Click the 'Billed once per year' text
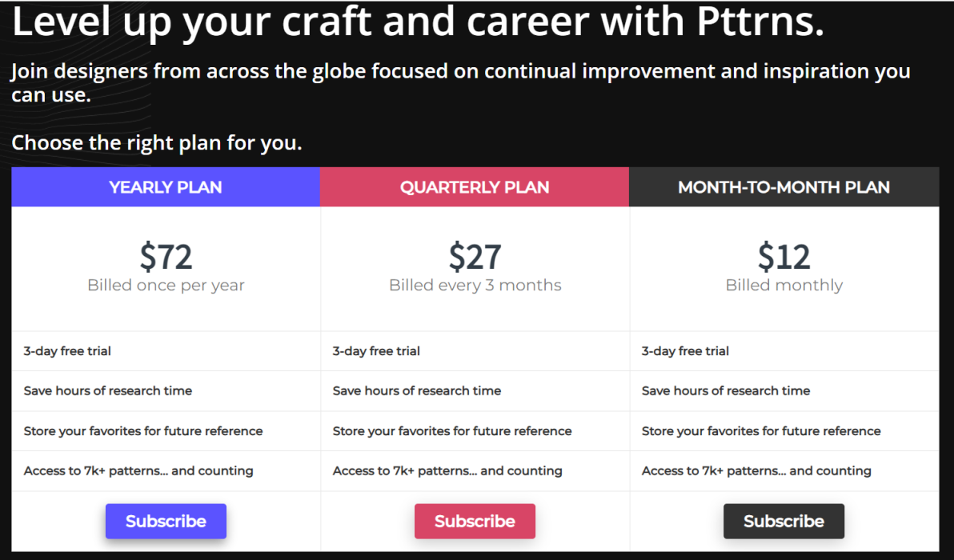954x560 pixels. tap(166, 286)
